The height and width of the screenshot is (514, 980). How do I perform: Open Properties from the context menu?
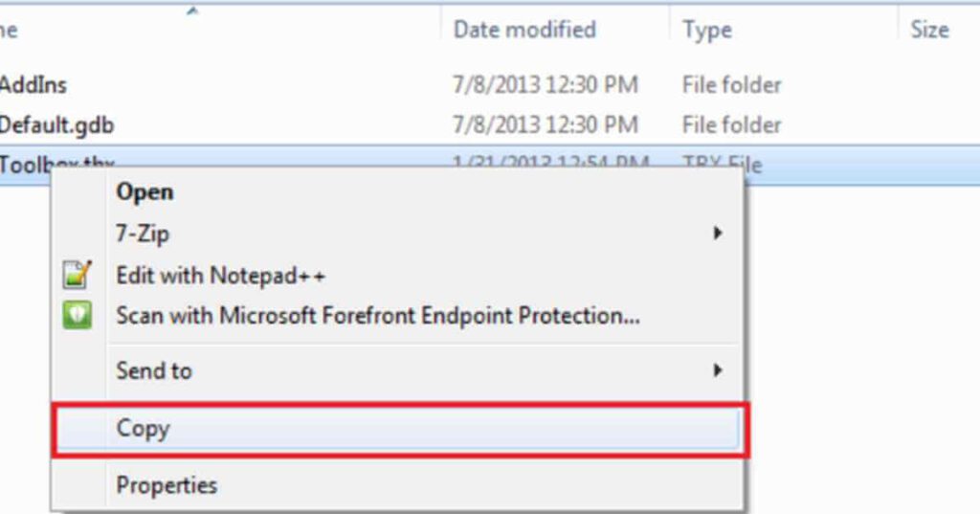pos(167,485)
